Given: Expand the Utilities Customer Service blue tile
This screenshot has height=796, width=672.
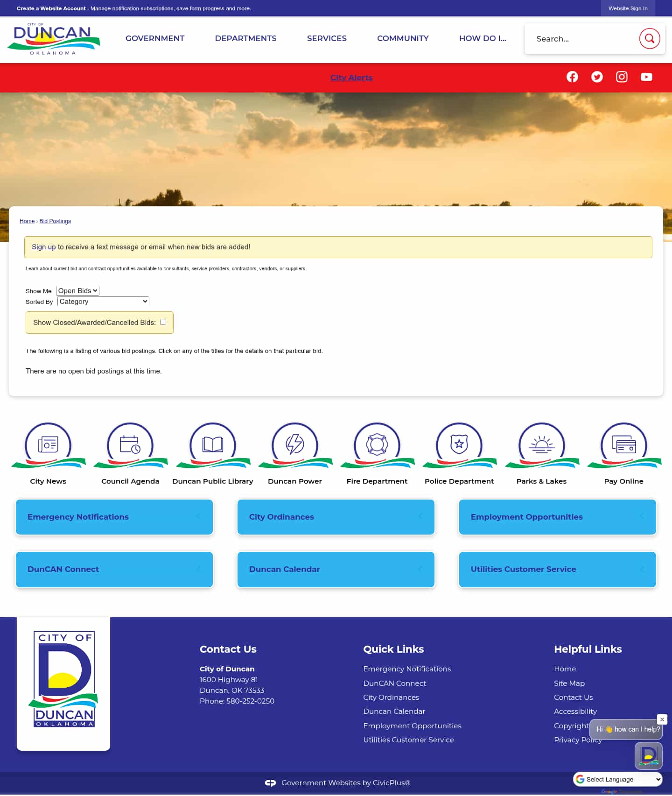Looking at the screenshot, I should 558,569.
